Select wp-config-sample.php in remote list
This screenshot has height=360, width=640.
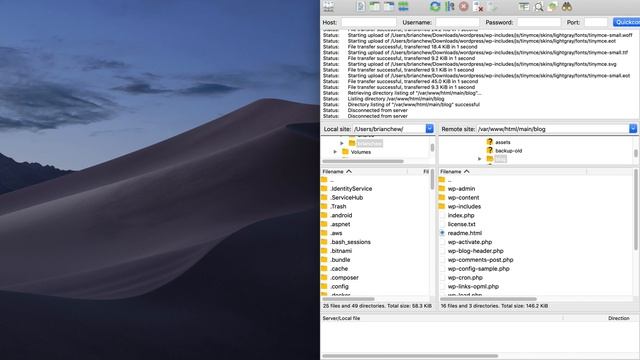478,269
